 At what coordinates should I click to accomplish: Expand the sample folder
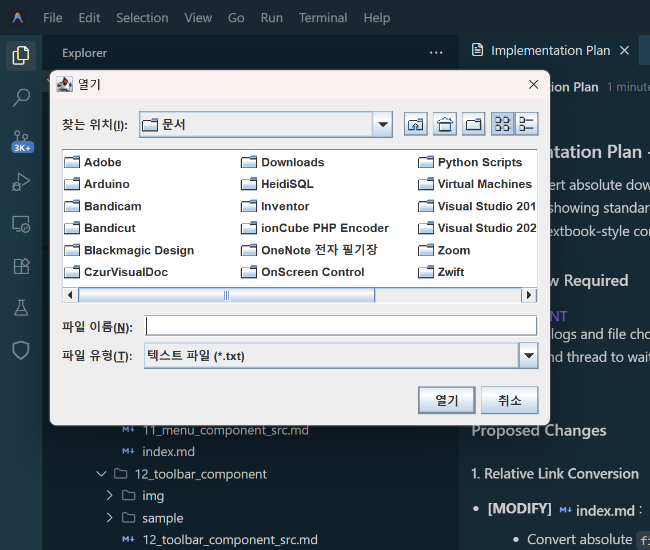(109, 518)
